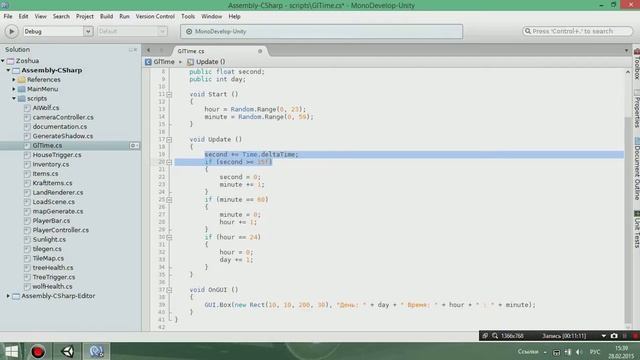This screenshot has height=360, width=640.
Task: Click the MonoDevelop-Unity status bar field
Action: 322,31
